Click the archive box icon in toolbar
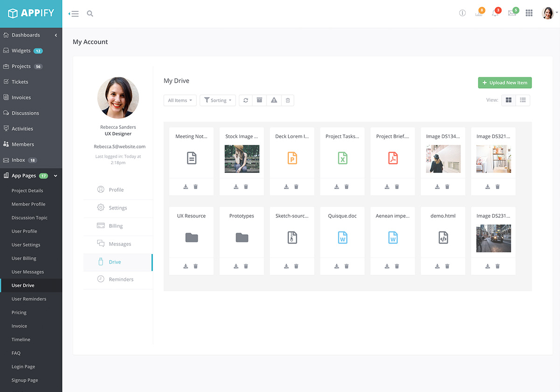The height and width of the screenshot is (392, 560). [x=259, y=100]
